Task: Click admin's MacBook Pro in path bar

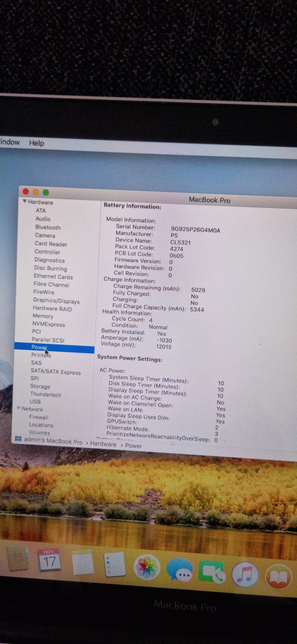Action: 53,441
